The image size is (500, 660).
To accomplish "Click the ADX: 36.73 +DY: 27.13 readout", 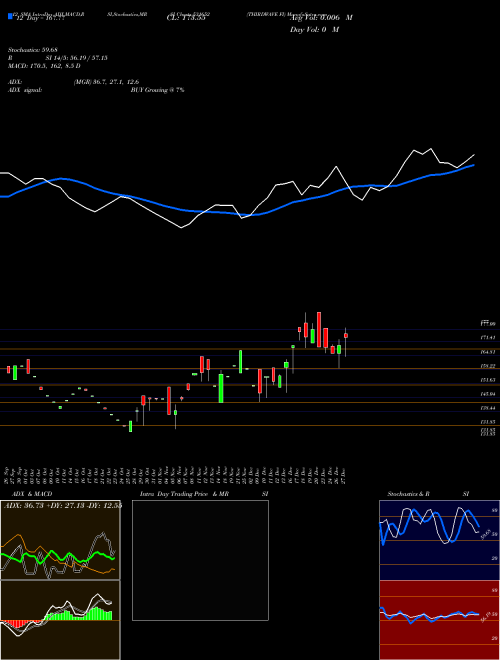I will click(x=62, y=506).
